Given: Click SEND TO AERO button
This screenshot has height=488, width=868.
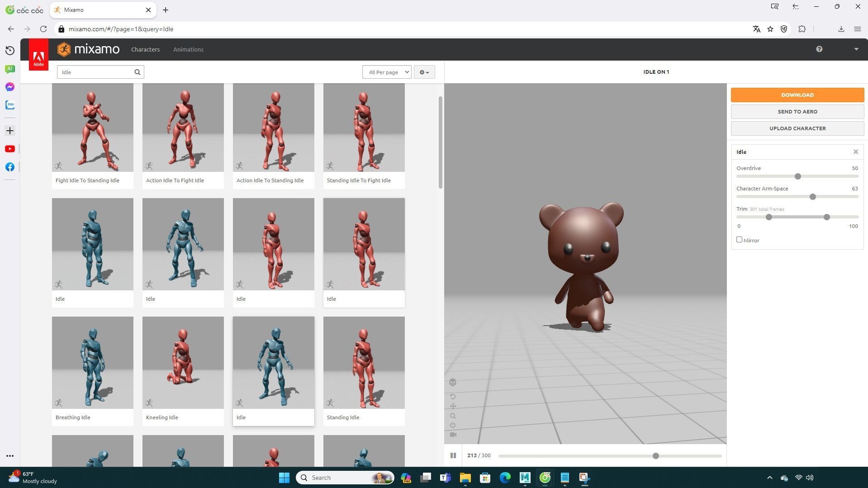Looking at the screenshot, I should pos(797,112).
